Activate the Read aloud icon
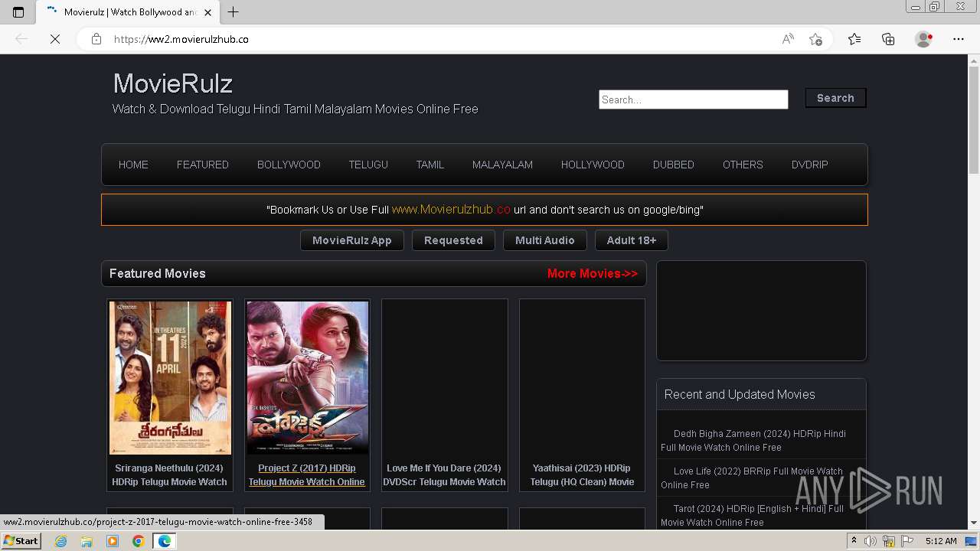Screen dimensions: 980x551 pos(788,39)
